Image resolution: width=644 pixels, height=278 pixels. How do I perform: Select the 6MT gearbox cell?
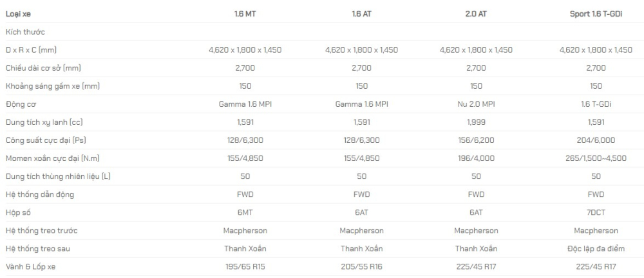tap(245, 213)
